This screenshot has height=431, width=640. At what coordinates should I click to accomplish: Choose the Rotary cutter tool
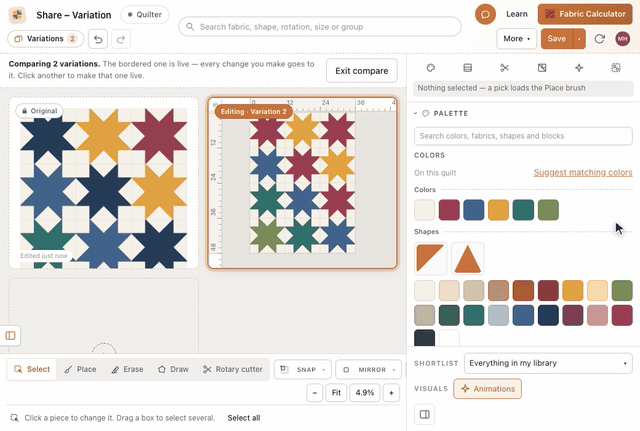click(x=233, y=369)
